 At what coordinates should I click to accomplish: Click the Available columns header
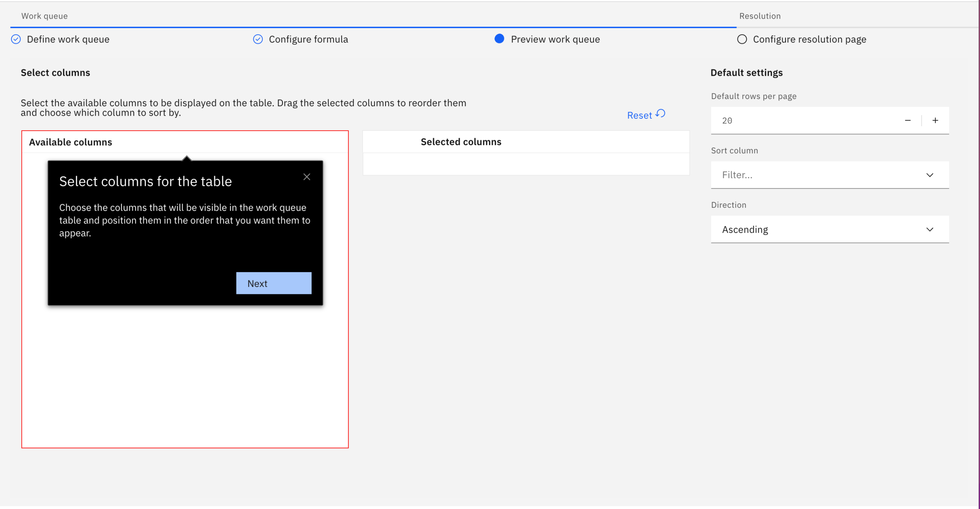click(71, 142)
